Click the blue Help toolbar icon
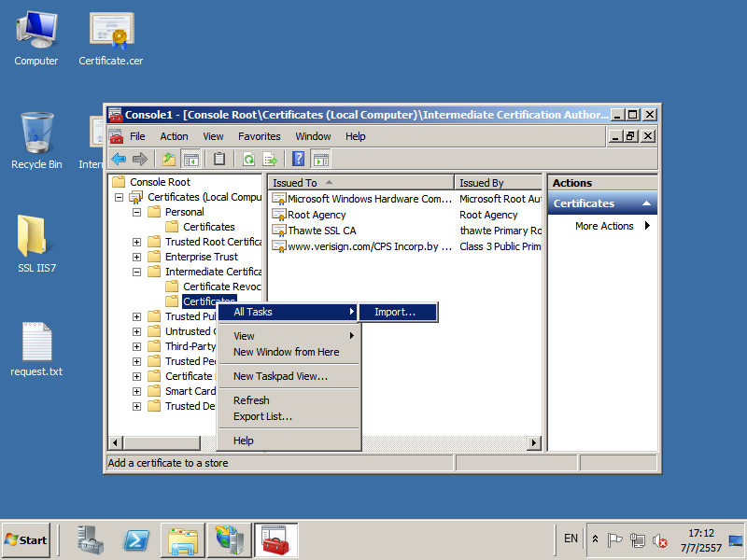 click(298, 159)
